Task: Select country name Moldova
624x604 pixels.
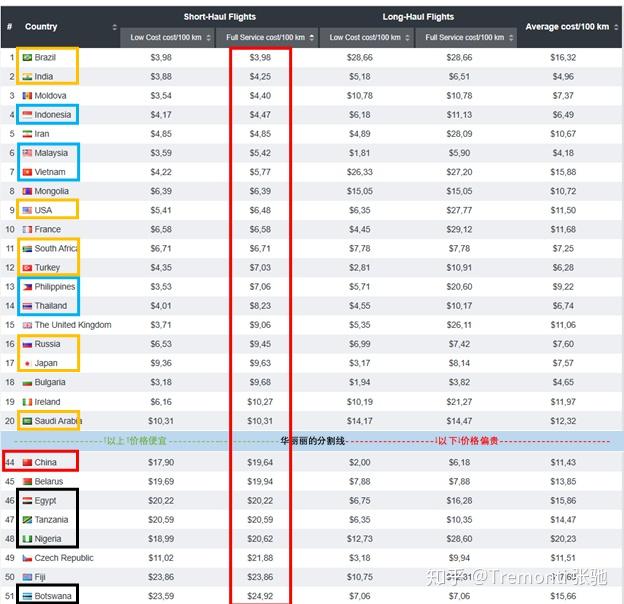Action: pos(51,96)
